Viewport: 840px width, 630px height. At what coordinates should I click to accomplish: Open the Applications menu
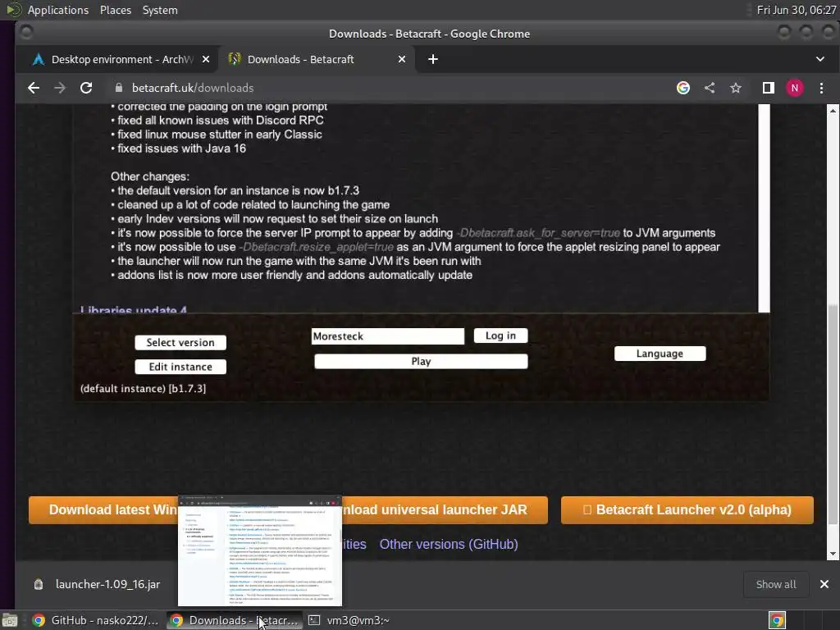click(x=58, y=10)
